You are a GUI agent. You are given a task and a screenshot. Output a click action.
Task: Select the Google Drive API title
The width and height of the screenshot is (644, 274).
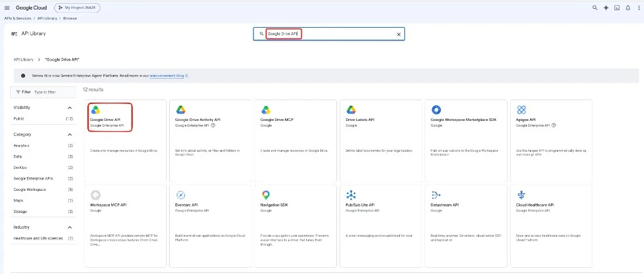pyautogui.click(x=105, y=120)
